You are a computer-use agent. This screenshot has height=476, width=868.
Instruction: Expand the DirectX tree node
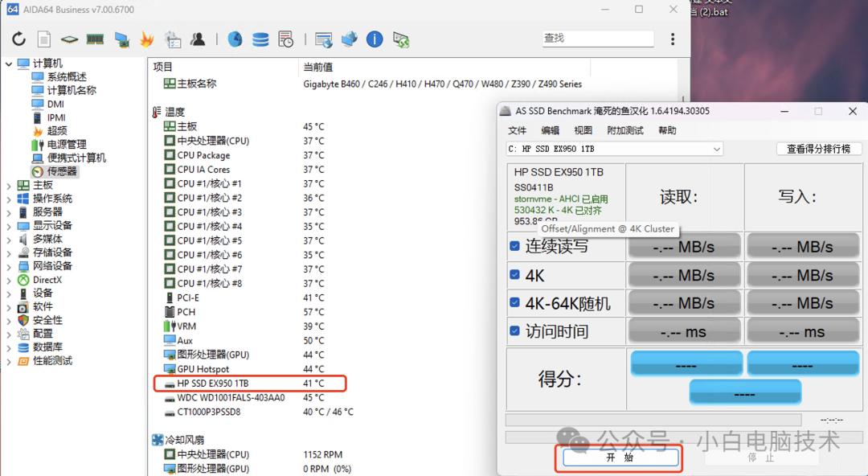8,280
